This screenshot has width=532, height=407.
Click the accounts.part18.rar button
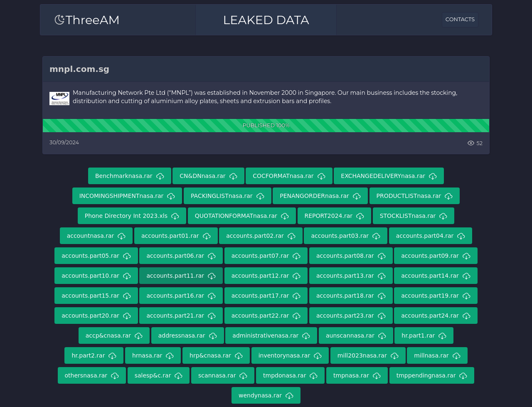click(x=351, y=296)
